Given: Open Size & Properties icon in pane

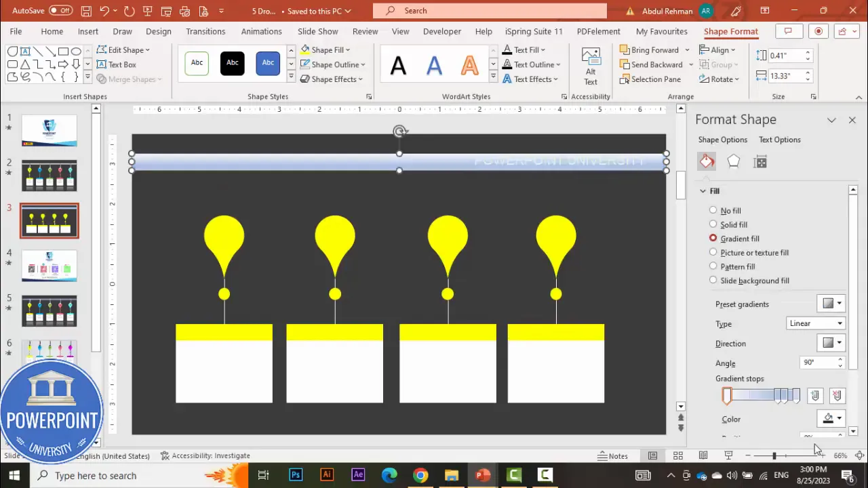Looking at the screenshot, I should pos(761,161).
